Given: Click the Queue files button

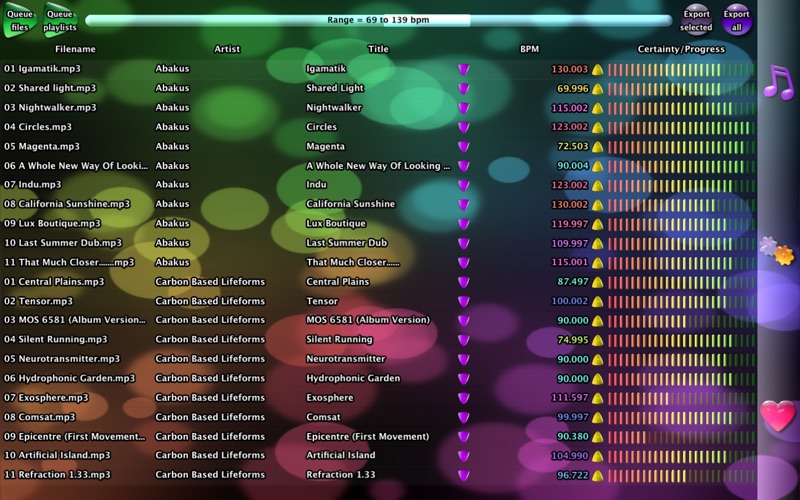Looking at the screenshot, I should (20, 20).
